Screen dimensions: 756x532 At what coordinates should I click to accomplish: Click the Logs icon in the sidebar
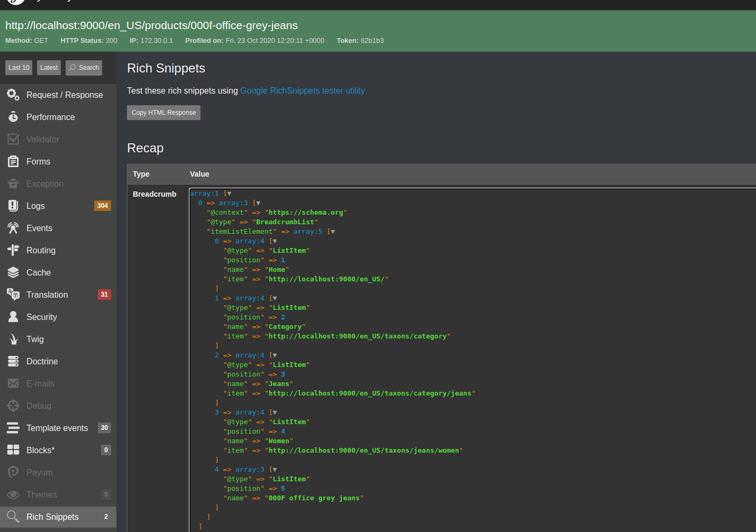13,206
